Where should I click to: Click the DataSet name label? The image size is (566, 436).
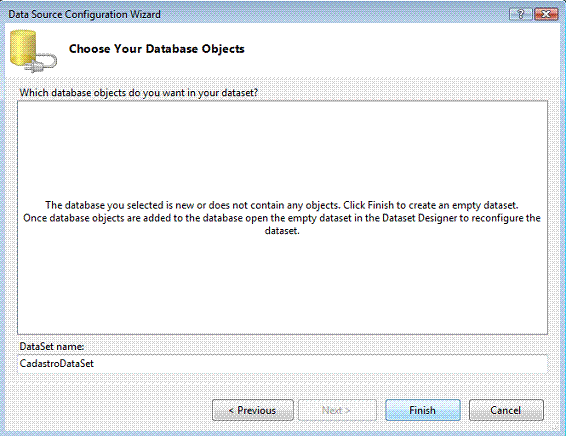pyautogui.click(x=52, y=346)
